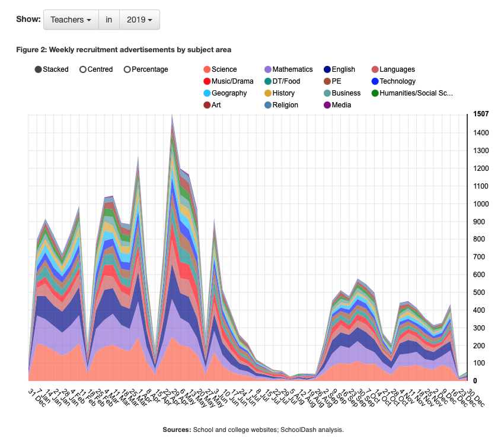
Task: Toggle the PE legend swatch
Action: [x=327, y=81]
